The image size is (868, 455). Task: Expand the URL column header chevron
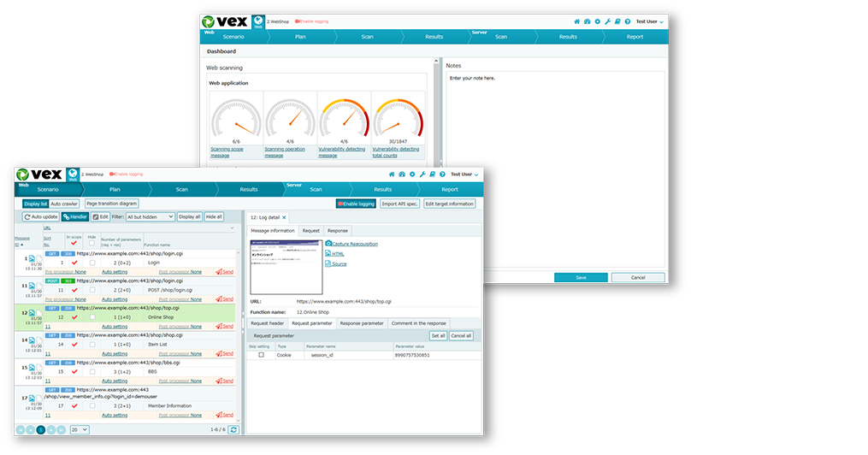pyautogui.click(x=232, y=228)
